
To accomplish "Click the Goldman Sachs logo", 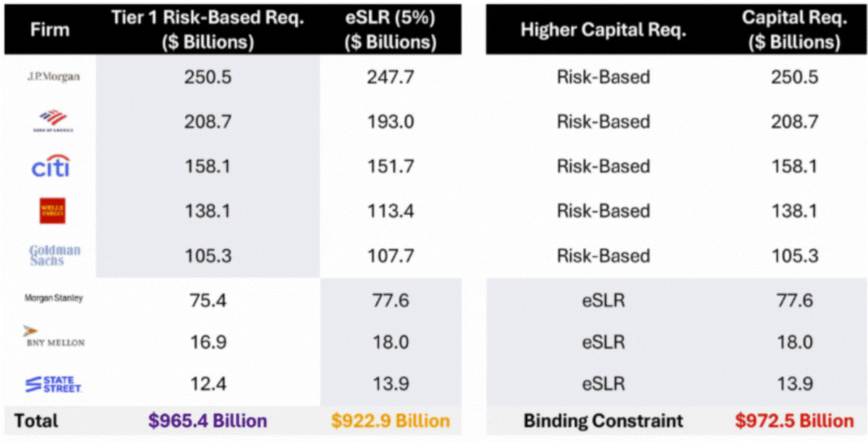I will pos(54,255).
